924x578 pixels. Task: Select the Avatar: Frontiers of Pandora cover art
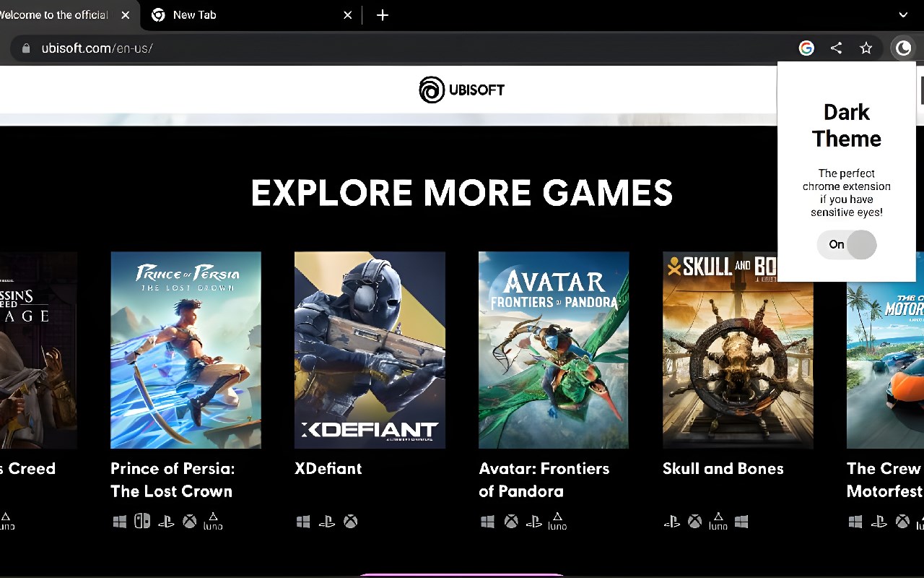pyautogui.click(x=554, y=350)
